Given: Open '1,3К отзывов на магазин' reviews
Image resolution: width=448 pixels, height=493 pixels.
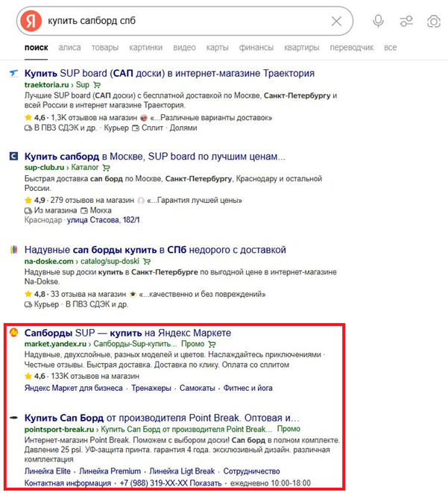Looking at the screenshot, I should [94, 118].
